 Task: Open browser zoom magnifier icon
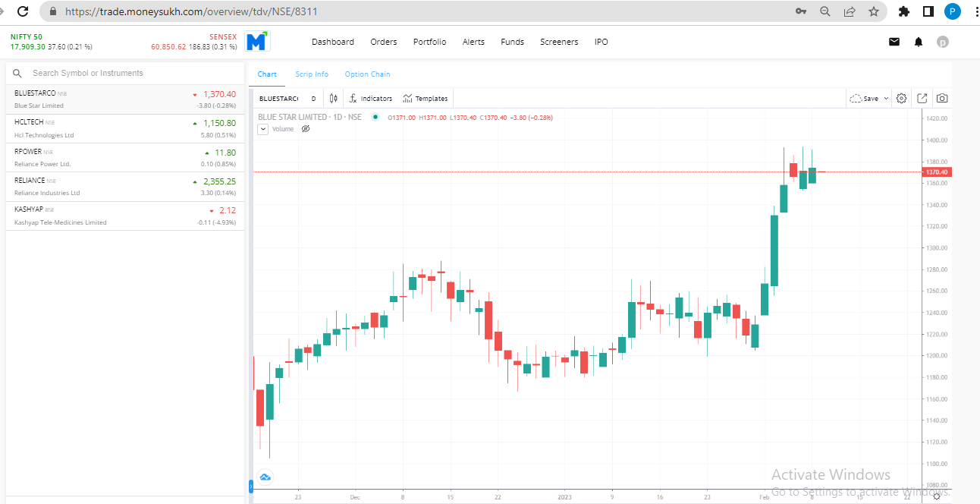coord(825,11)
